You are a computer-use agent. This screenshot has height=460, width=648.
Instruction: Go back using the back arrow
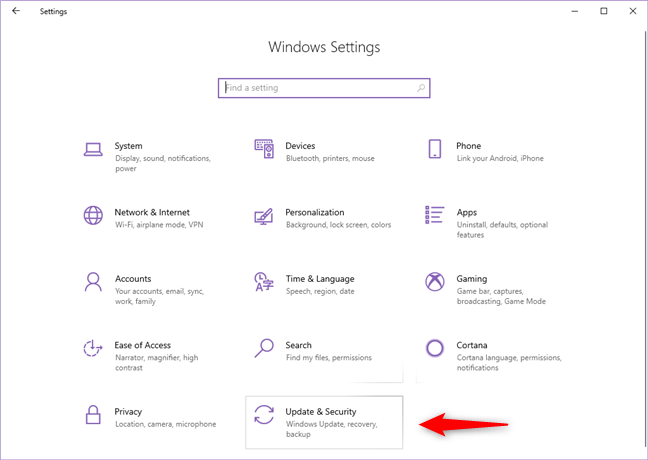click(x=15, y=11)
